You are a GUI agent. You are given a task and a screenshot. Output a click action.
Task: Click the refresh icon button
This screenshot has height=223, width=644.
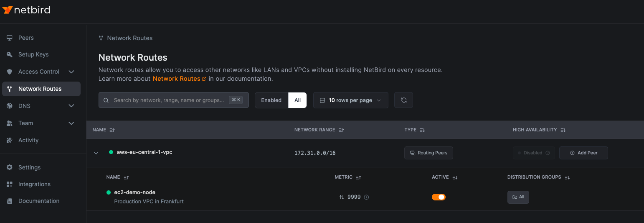403,100
